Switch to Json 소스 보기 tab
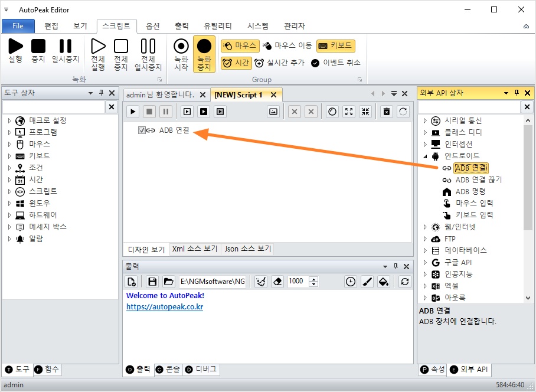Image resolution: width=536 pixels, height=392 pixels. (248, 249)
